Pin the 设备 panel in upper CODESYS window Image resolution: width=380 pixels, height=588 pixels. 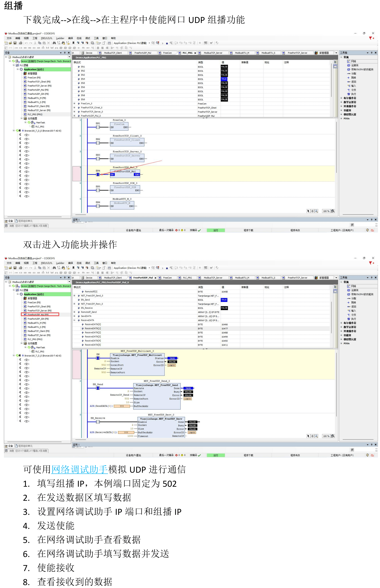pos(65,53)
